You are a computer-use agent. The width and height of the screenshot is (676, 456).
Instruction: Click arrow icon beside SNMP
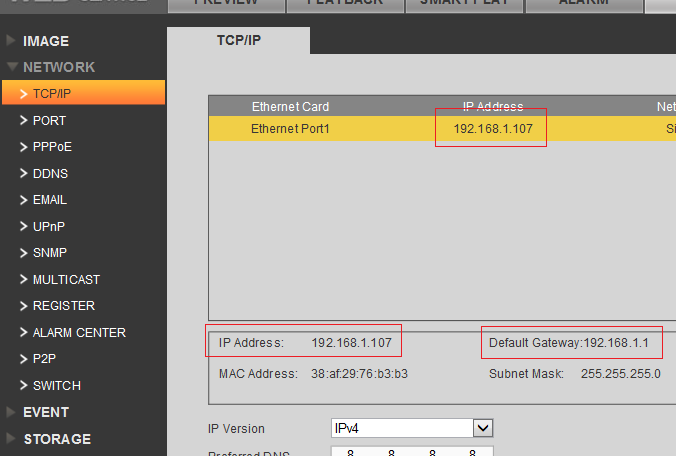(23, 253)
